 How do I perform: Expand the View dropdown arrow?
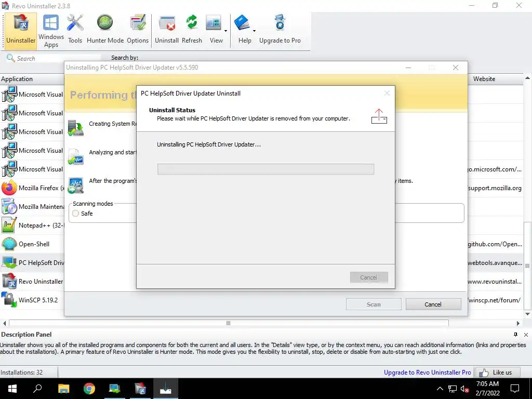(225, 31)
